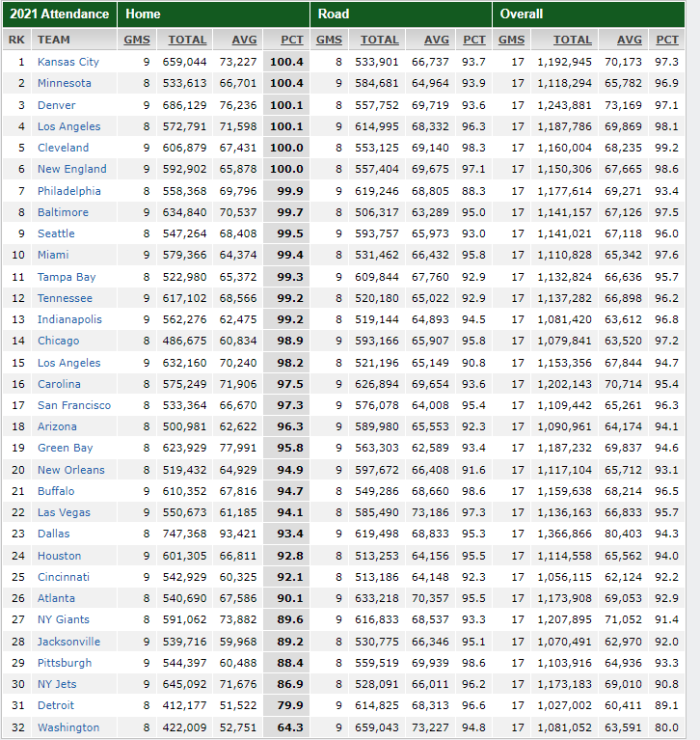Screen dimensions: 700x740
Task: Click Detroit home total 412,177
Action: coord(184,705)
